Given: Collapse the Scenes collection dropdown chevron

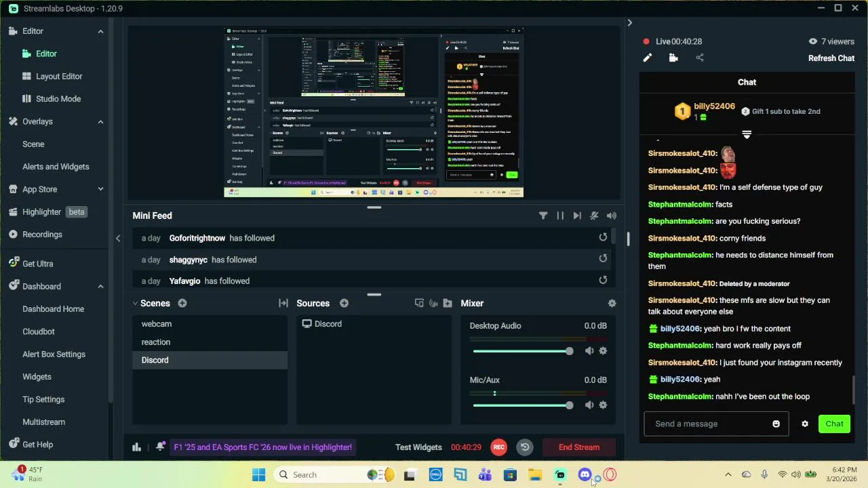Looking at the screenshot, I should pos(135,304).
